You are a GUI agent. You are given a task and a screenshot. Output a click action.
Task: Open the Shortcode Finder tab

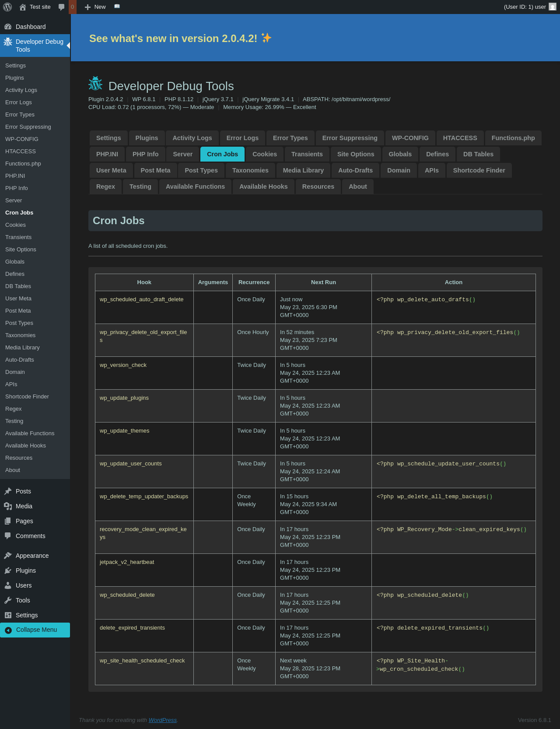[x=479, y=170]
